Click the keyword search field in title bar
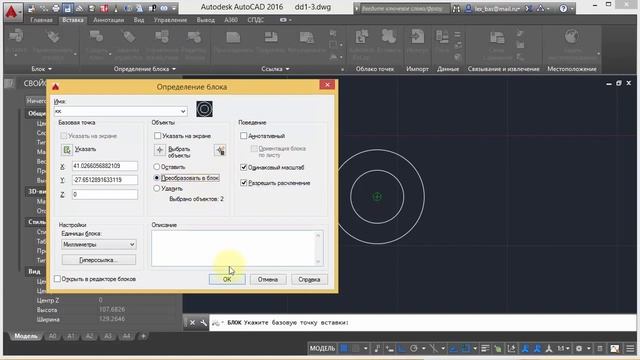This screenshot has width=640, height=360. (404, 8)
